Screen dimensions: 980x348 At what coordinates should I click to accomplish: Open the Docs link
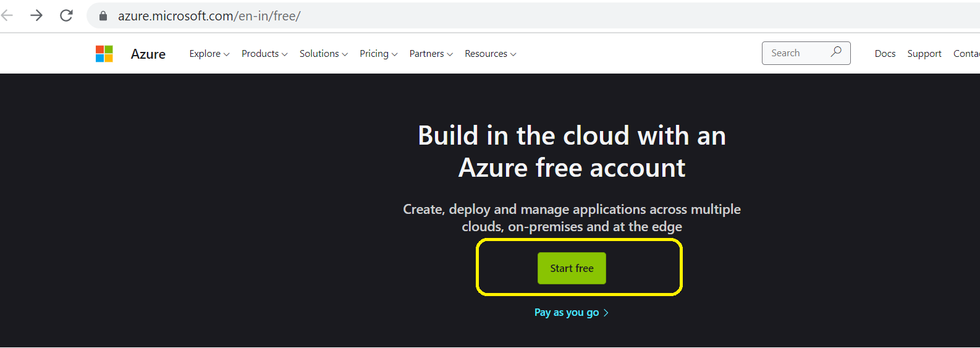pos(885,54)
